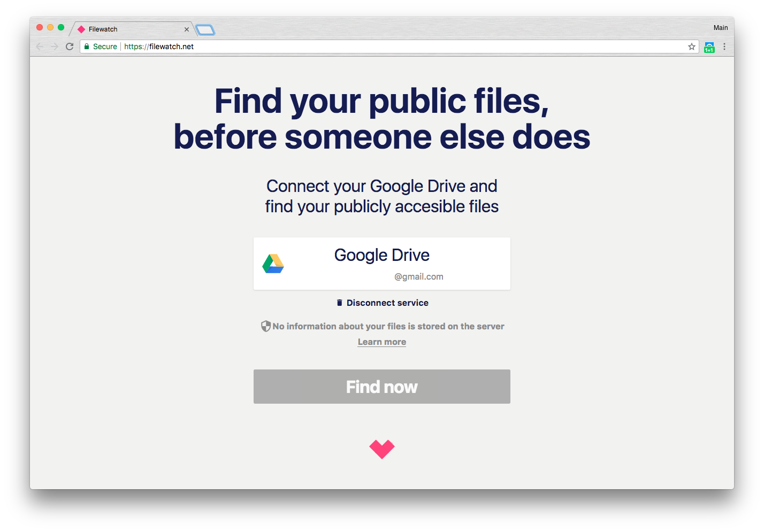Close the Filewatch tab

(x=187, y=29)
